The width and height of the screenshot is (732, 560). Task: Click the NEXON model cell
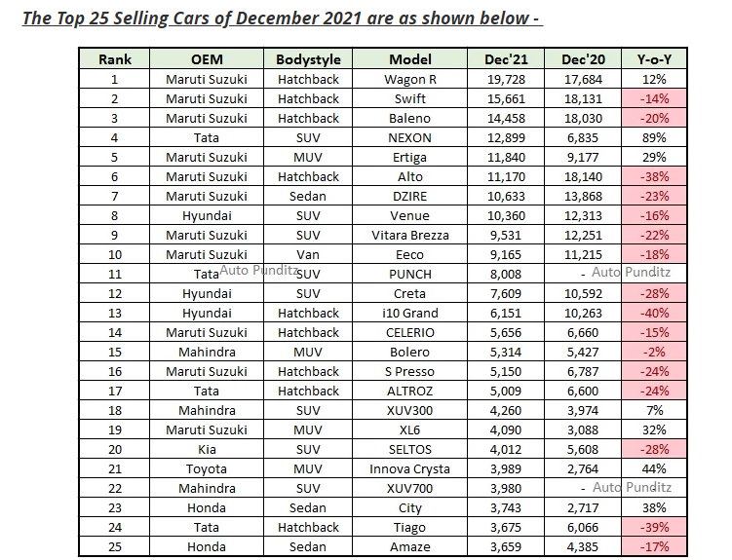pyautogui.click(x=409, y=137)
